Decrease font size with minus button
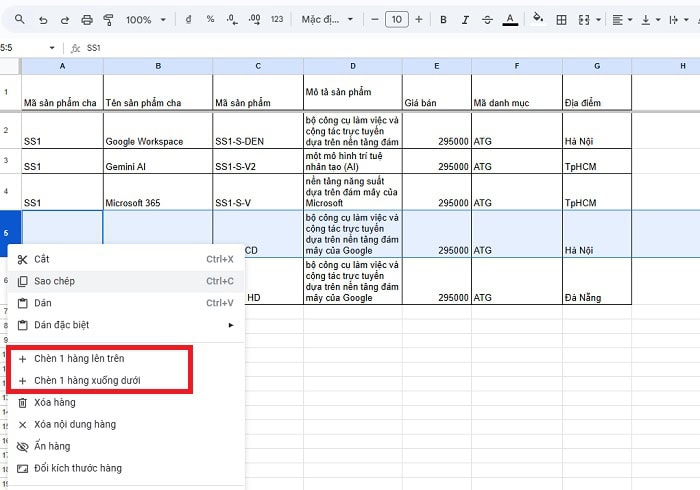Viewport: 700px width, 490px height. (375, 19)
